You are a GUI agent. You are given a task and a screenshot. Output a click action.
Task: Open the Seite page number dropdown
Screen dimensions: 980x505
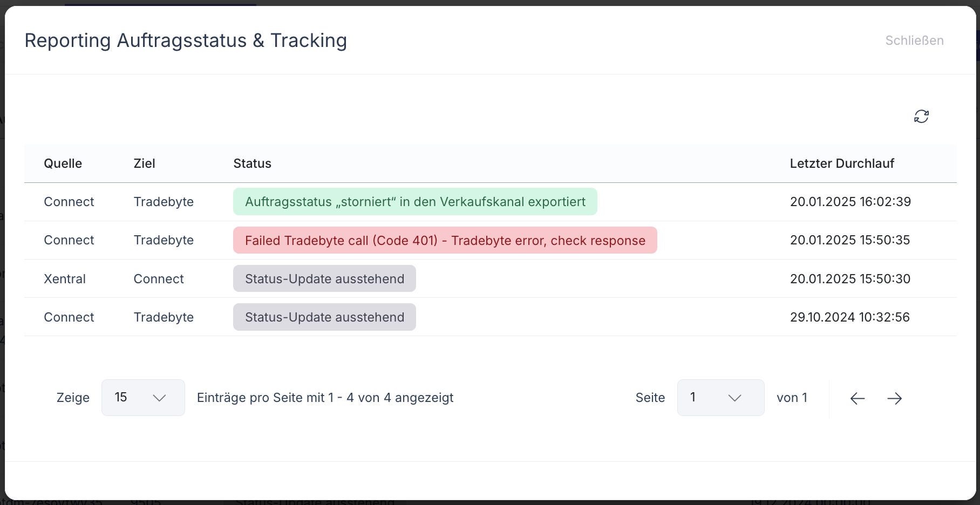[720, 398]
